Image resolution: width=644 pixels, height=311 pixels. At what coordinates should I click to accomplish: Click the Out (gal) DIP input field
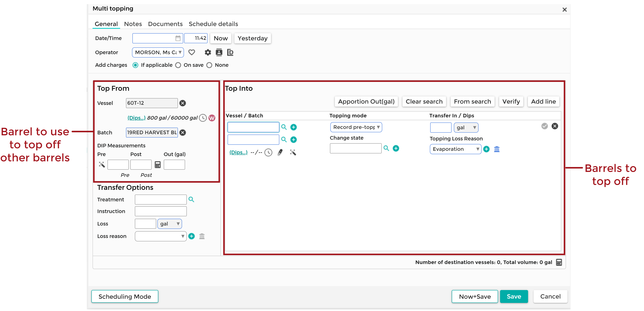tap(174, 165)
